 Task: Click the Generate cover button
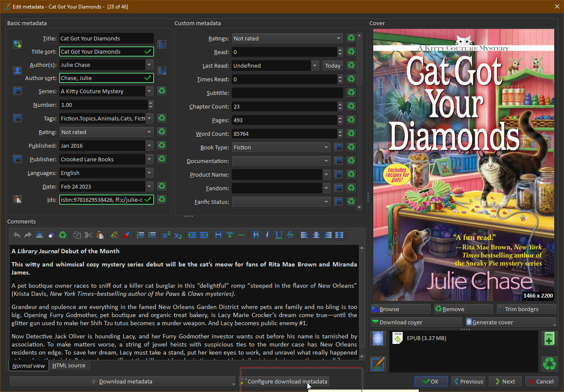(x=510, y=322)
